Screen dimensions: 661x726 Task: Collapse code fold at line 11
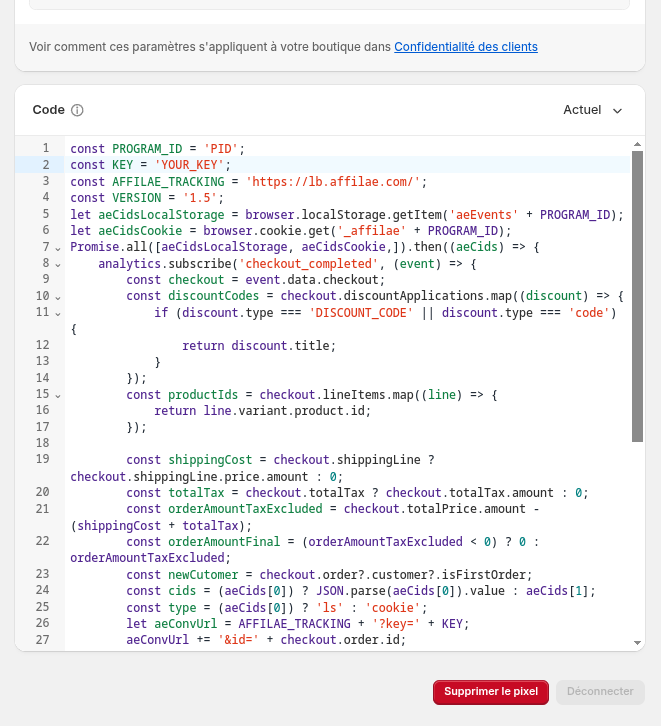tap(58, 313)
